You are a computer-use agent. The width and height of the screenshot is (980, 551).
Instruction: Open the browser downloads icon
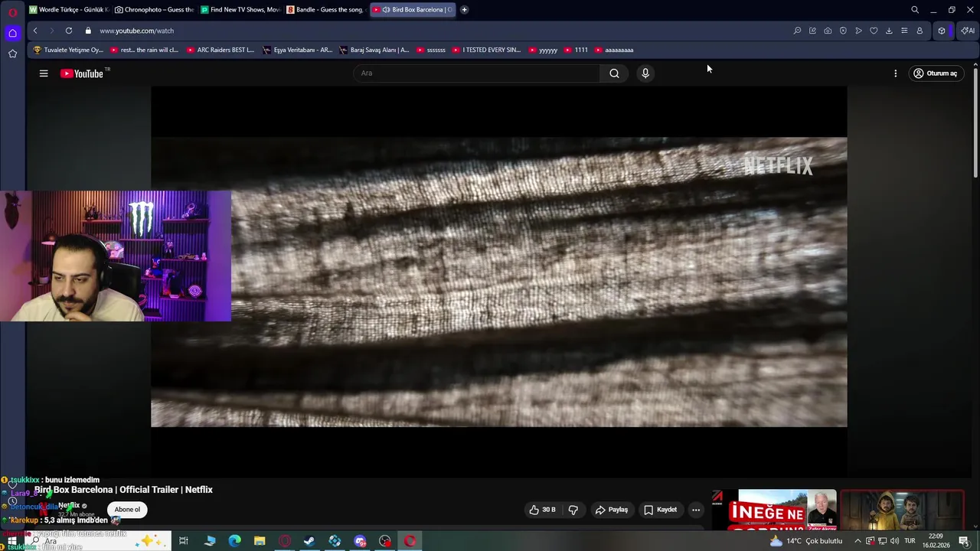click(x=889, y=31)
